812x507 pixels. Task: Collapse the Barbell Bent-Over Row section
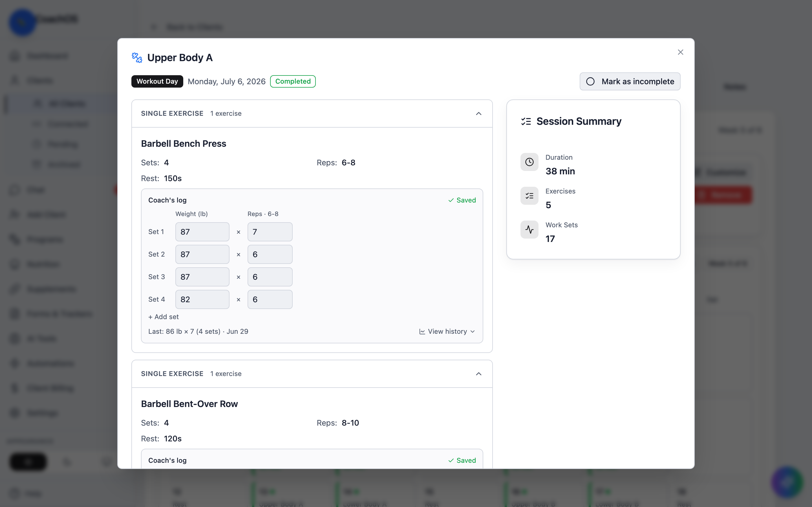coord(478,374)
